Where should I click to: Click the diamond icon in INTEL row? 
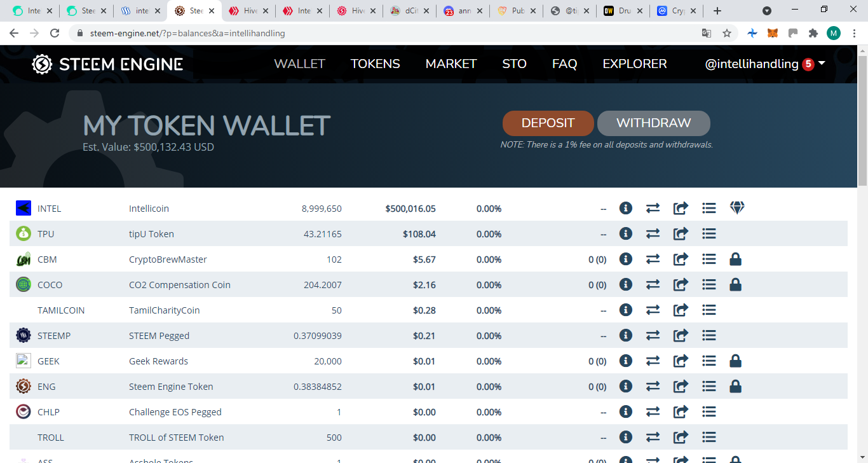pos(736,208)
